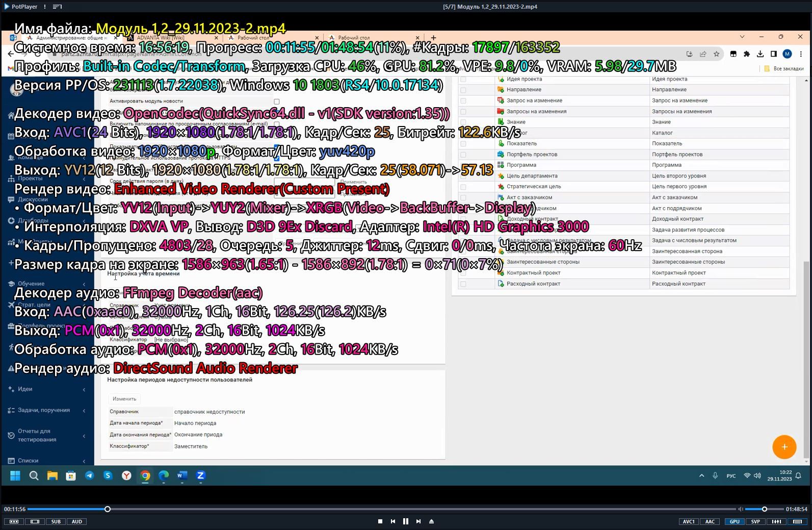Pause the video playback

(406, 521)
